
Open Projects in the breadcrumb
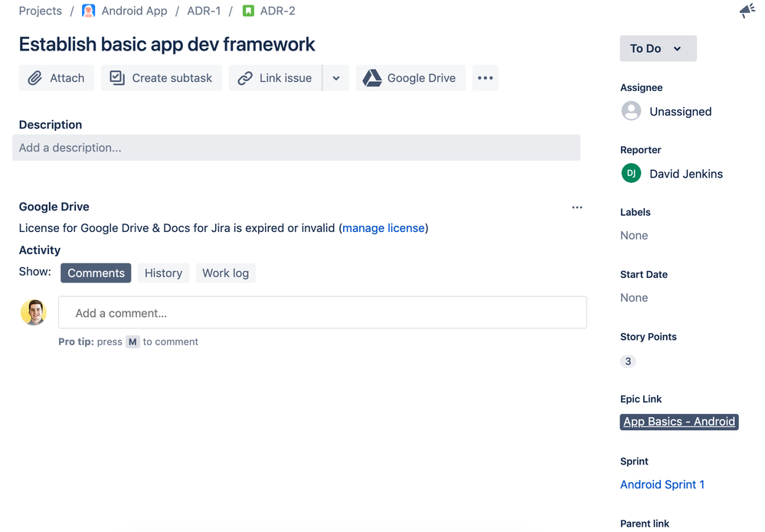tap(41, 11)
